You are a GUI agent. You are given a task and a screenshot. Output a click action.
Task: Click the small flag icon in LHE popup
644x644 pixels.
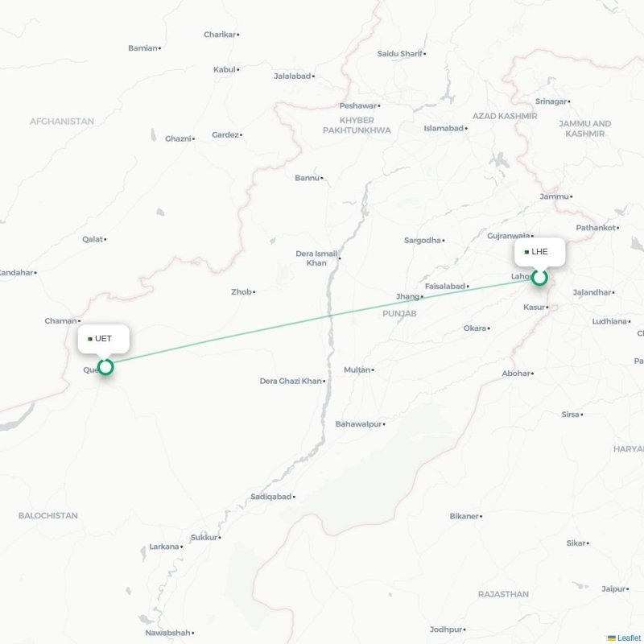point(526,252)
